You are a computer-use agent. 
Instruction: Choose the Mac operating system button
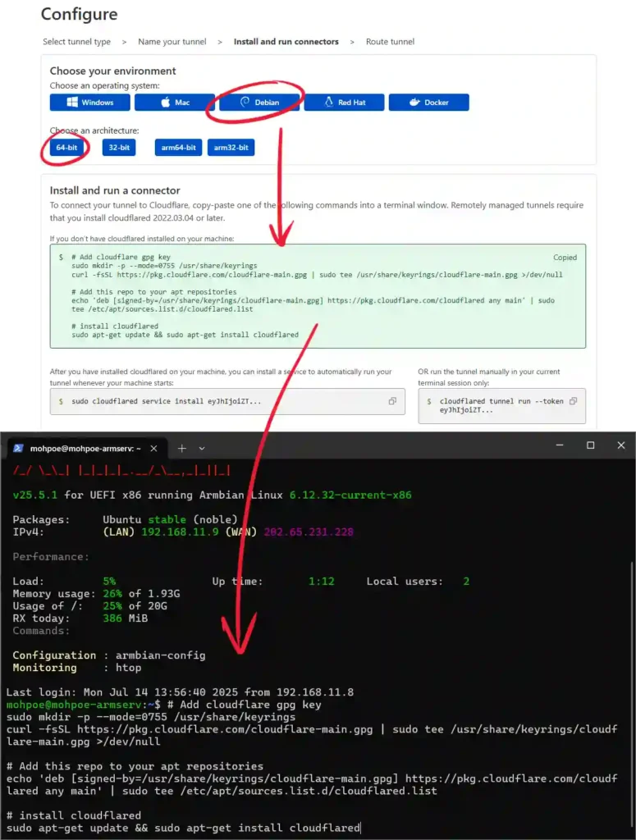[175, 103]
